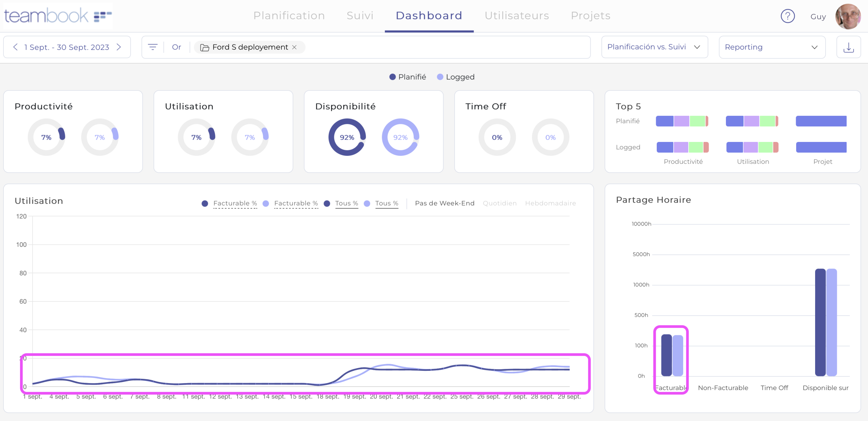Open the Planificación vs. Suivi dropdown
The image size is (868, 421).
click(x=654, y=47)
